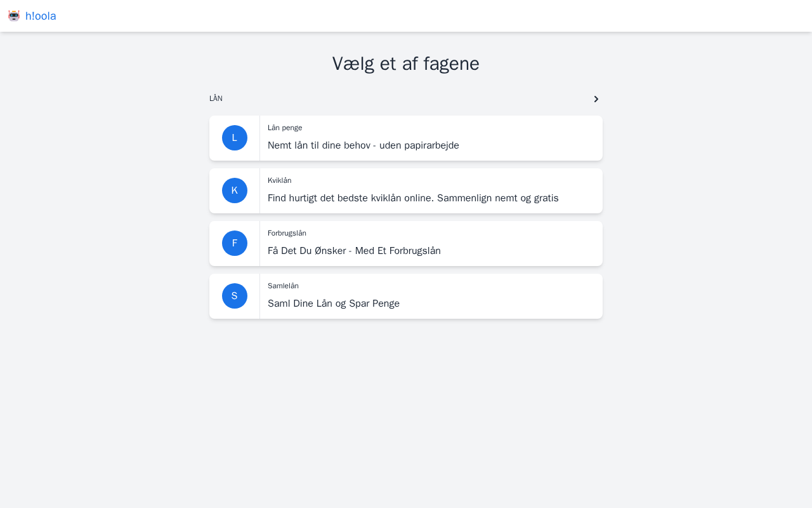Open the h!oola home link
The image size is (812, 508).
[x=41, y=16]
